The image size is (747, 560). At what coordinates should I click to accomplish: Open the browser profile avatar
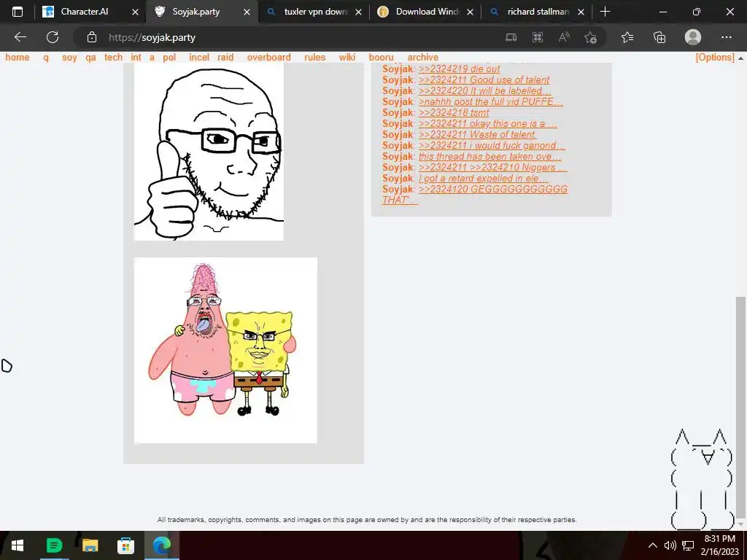point(693,37)
